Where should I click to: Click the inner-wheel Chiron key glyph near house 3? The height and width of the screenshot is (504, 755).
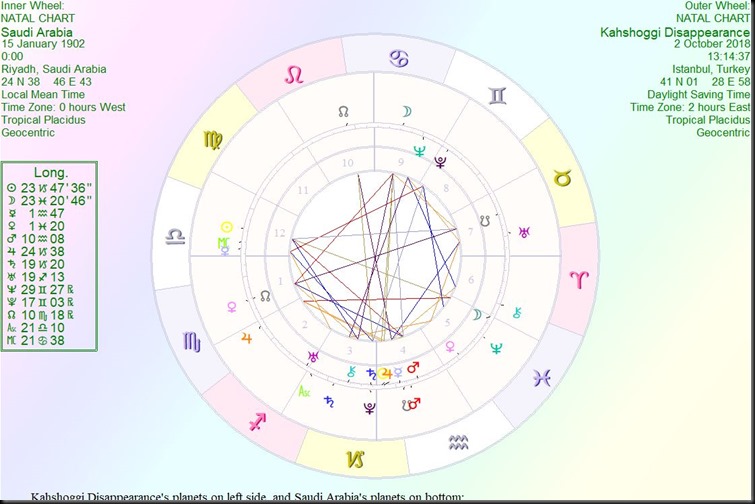coord(351,371)
